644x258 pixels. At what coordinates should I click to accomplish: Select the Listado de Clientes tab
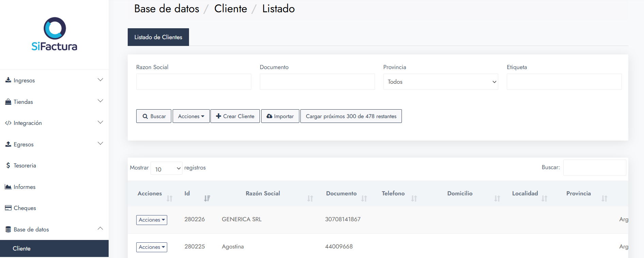(158, 37)
